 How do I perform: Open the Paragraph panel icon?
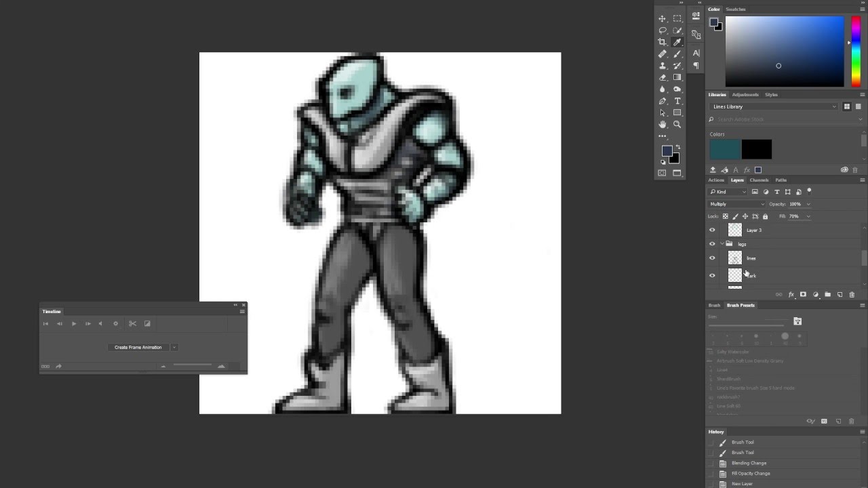696,66
